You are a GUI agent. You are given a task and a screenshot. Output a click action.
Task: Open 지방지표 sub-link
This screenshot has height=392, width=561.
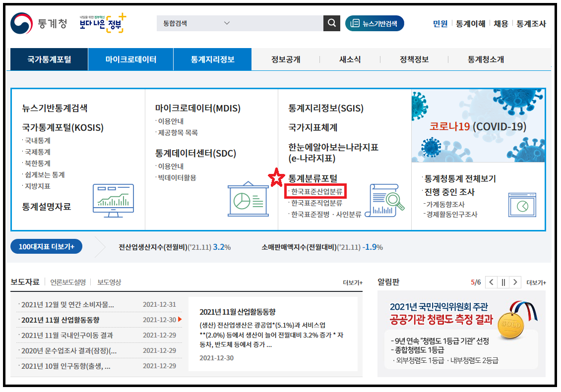point(37,186)
